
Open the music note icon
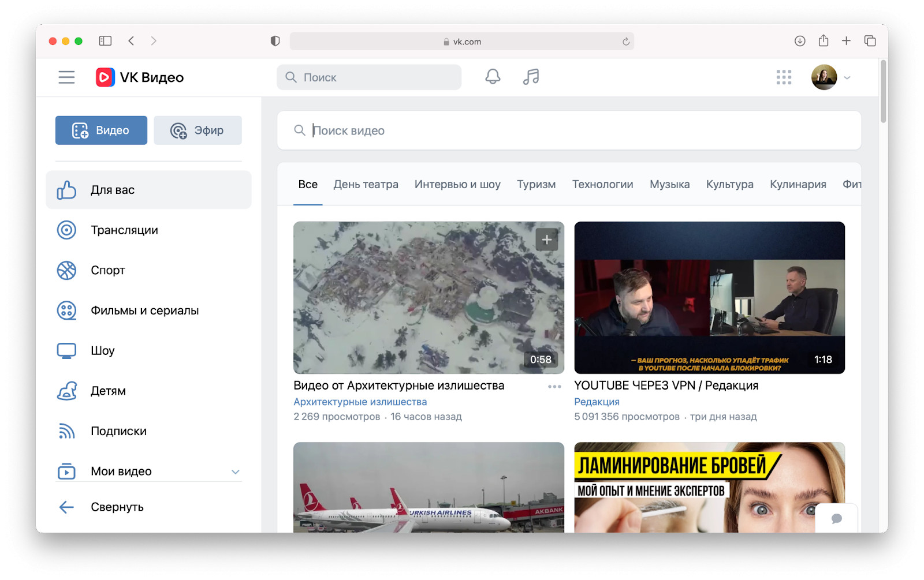point(531,77)
